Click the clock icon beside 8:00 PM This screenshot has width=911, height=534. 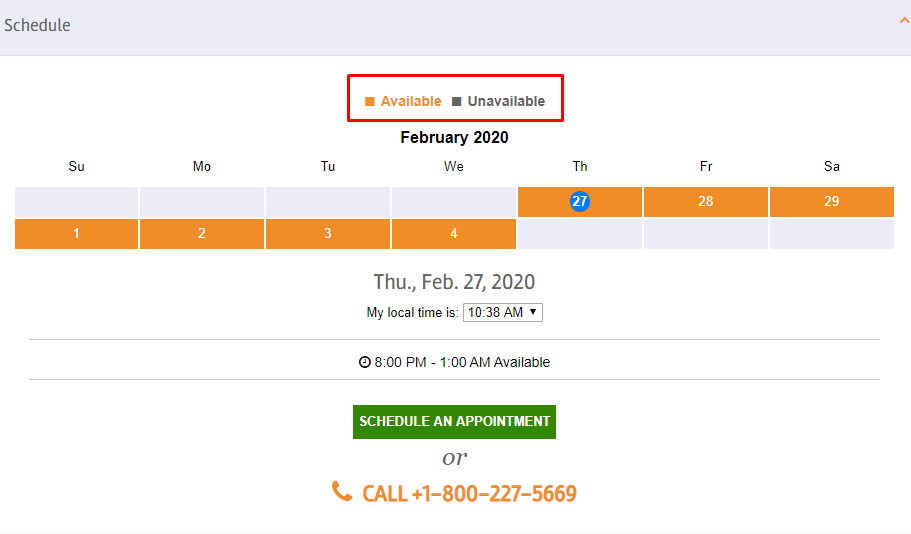tap(364, 362)
